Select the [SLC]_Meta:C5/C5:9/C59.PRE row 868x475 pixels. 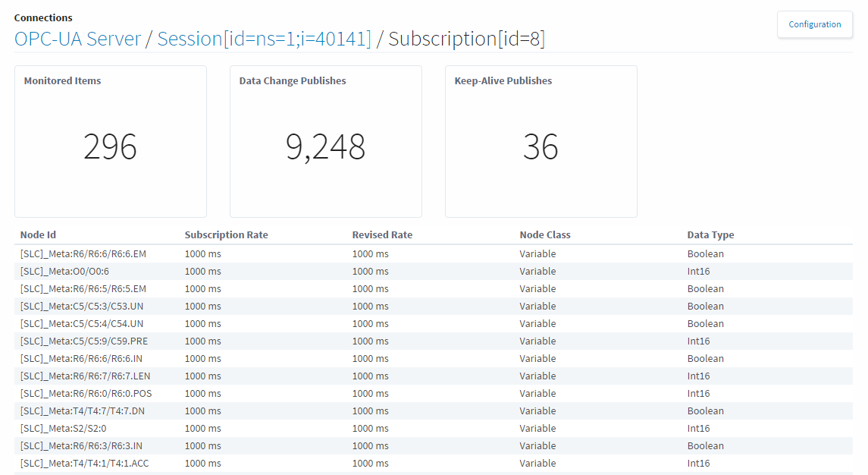(84, 341)
